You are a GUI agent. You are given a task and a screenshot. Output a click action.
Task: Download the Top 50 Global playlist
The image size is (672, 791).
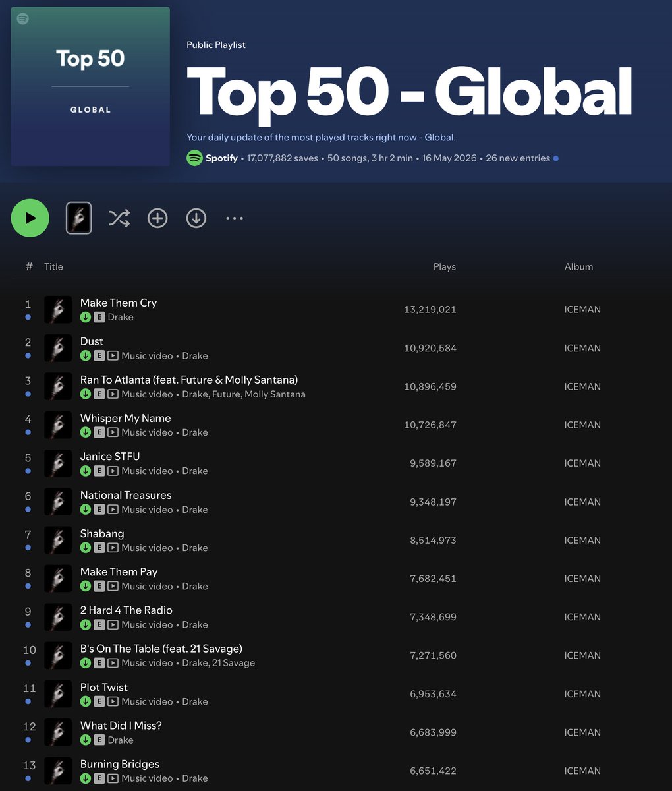pyautogui.click(x=196, y=218)
